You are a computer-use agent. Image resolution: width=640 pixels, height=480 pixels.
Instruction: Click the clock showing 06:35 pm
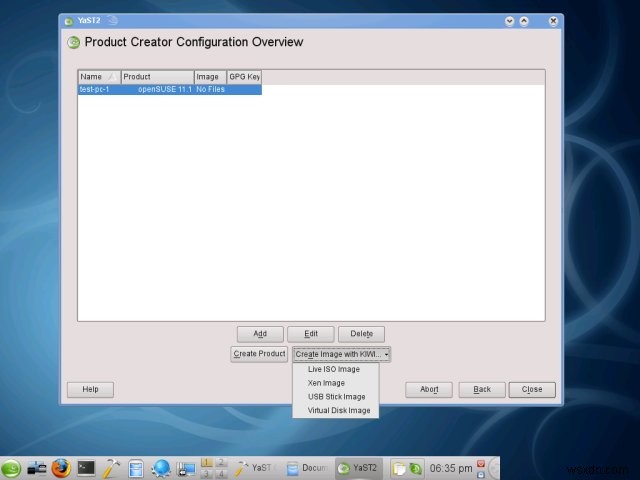point(451,467)
